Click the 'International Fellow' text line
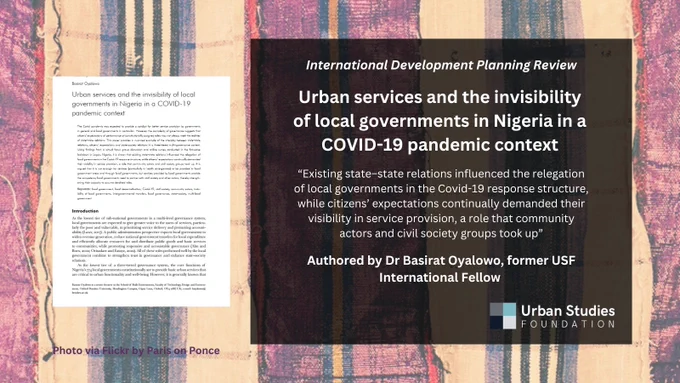 (x=440, y=278)
